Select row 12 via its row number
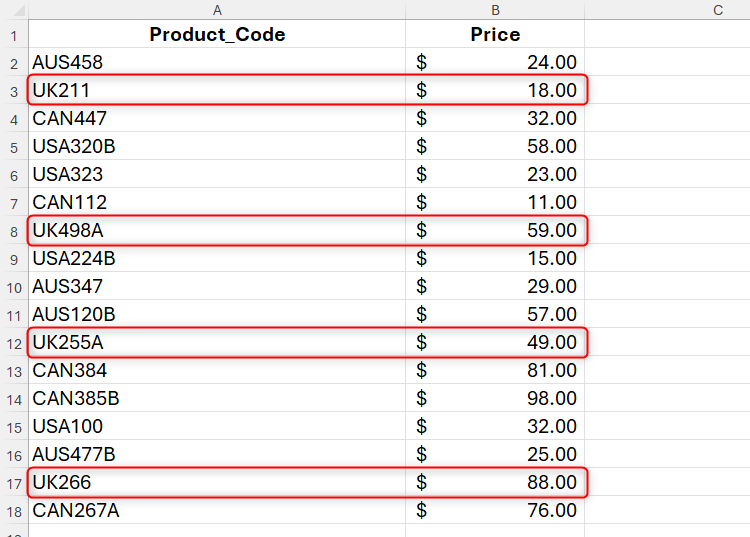 14,343
